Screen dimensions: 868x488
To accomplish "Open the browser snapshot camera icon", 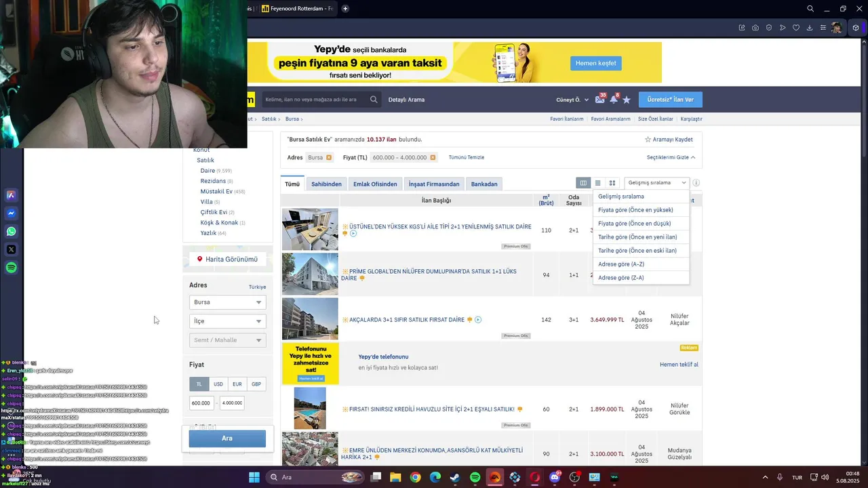I will tap(755, 28).
